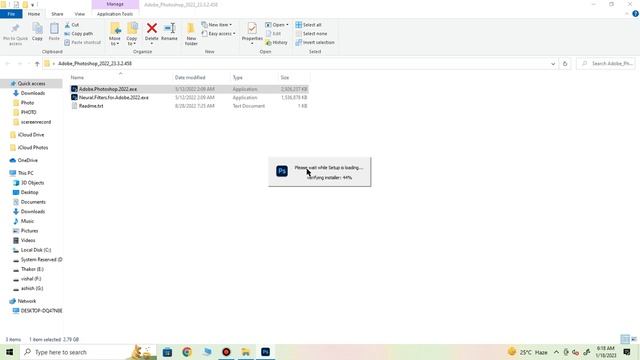640x360 pixels.
Task: Open the Open dropdown in ribbon
Action: [x=277, y=25]
